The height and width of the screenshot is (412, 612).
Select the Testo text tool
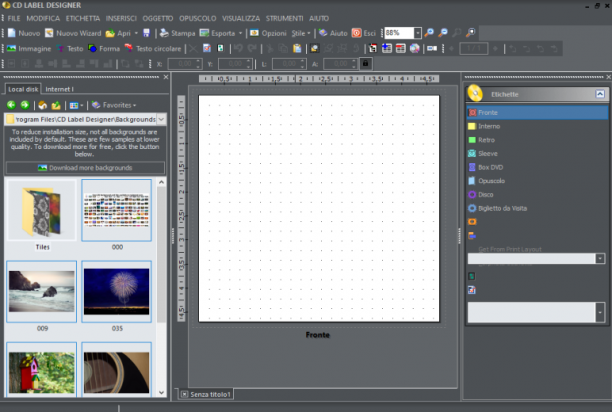pos(70,49)
